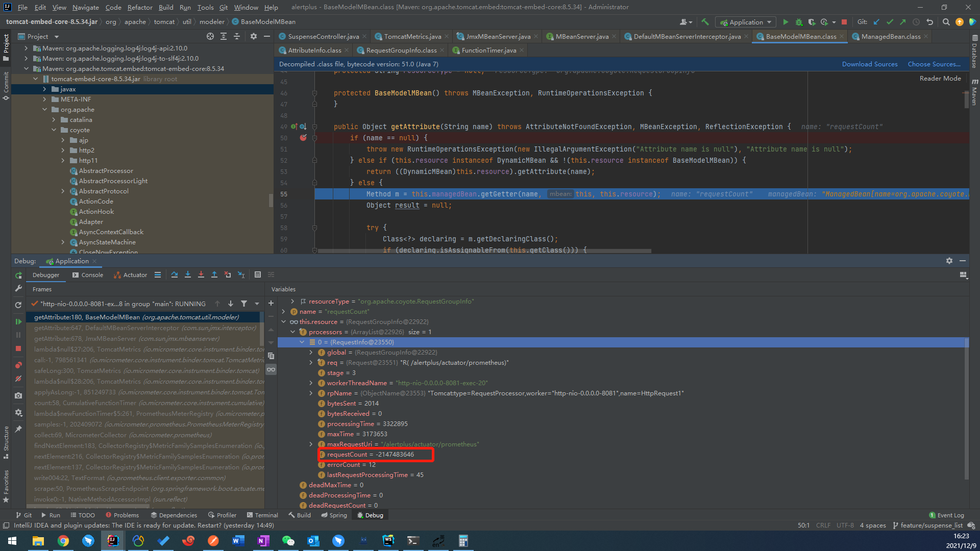Viewport: 980px width, 551px height.
Task: Expand the maxRequestUri variable node
Action: click(x=311, y=444)
